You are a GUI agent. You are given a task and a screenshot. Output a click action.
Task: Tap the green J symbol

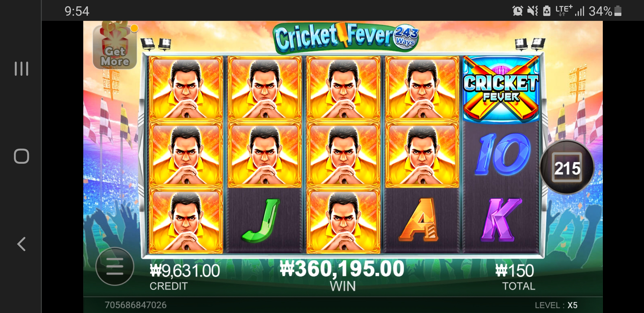262,220
